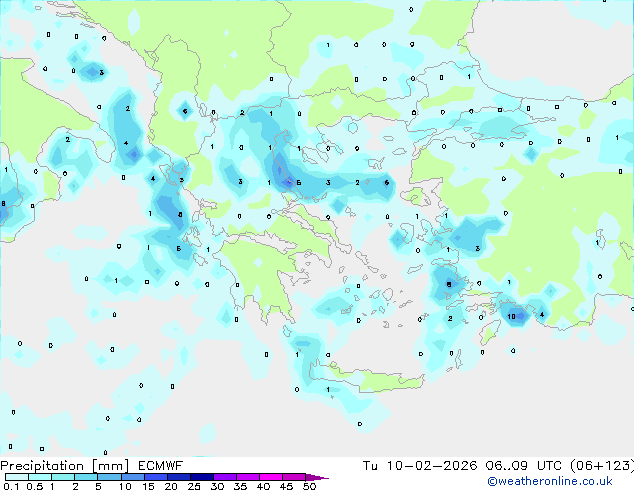634x490 pixels.
Task: Click the 25–30 mm navy legend swatch
Action: [202, 477]
